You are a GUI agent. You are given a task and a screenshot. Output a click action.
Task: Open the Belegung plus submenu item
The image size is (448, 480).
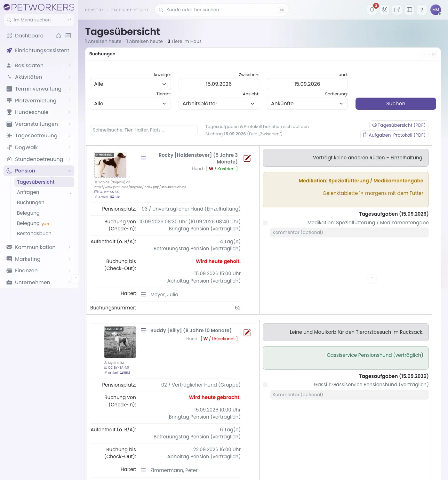point(44,223)
